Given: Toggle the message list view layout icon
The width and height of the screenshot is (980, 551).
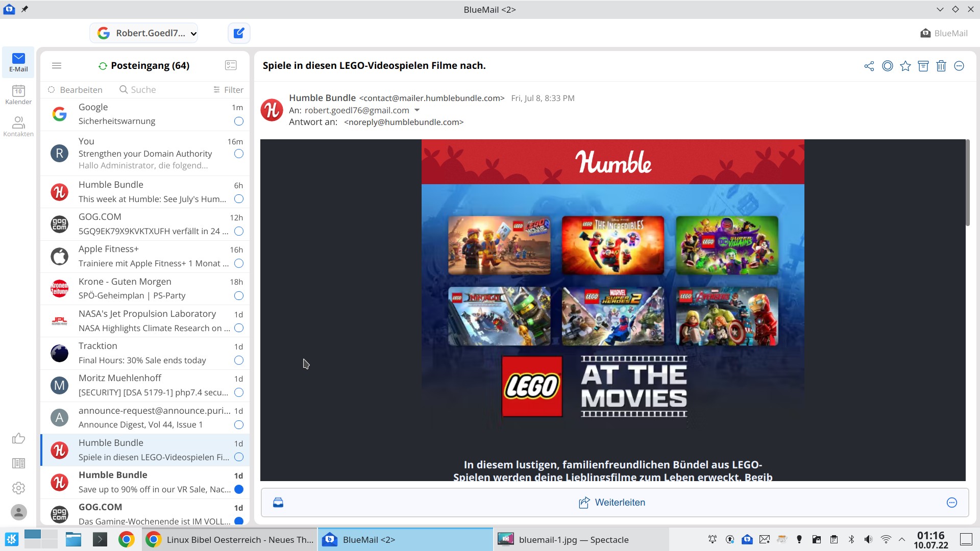Looking at the screenshot, I should pos(231,65).
